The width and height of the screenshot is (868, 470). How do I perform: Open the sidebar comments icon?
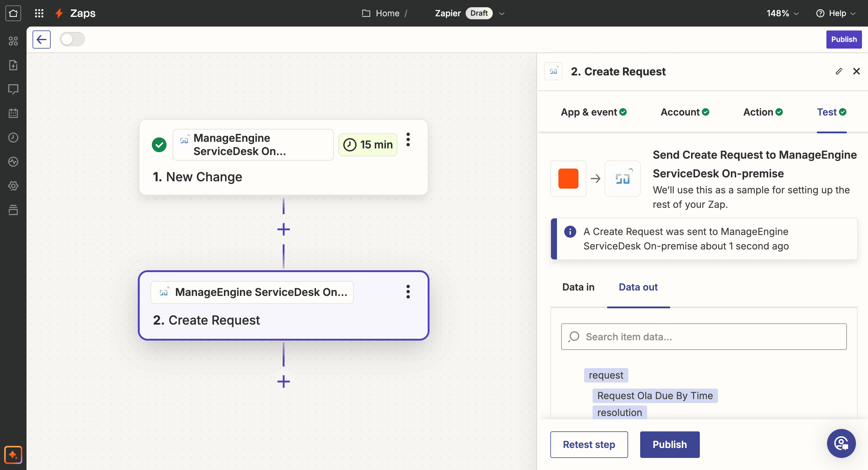coord(13,89)
